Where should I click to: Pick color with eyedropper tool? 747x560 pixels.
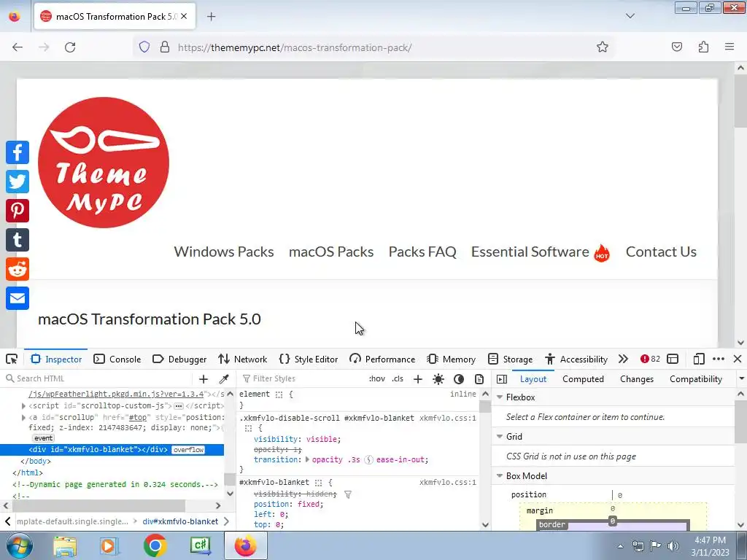click(224, 379)
